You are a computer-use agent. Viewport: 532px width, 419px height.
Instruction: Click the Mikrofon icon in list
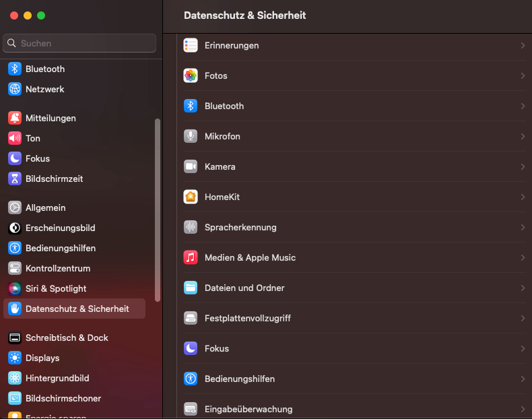coord(191,137)
